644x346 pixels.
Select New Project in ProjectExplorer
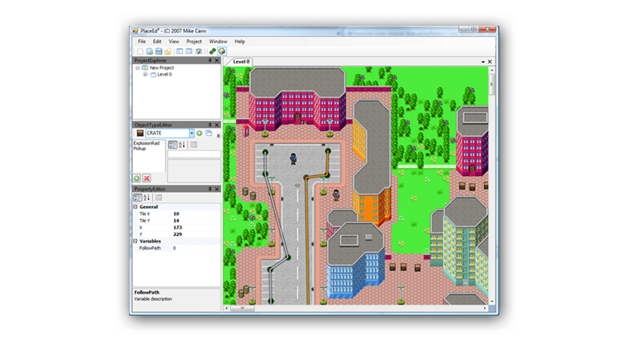[161, 67]
